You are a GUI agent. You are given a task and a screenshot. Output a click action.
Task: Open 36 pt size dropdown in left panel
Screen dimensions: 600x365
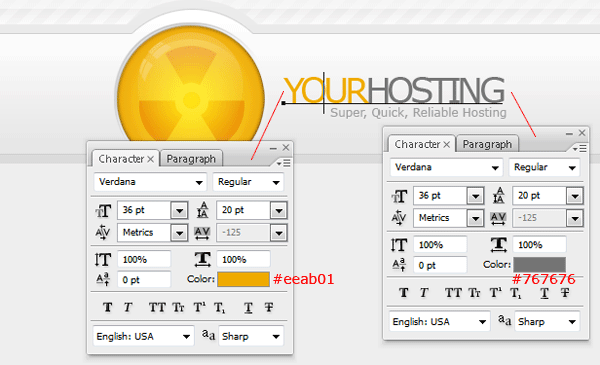[x=179, y=210]
